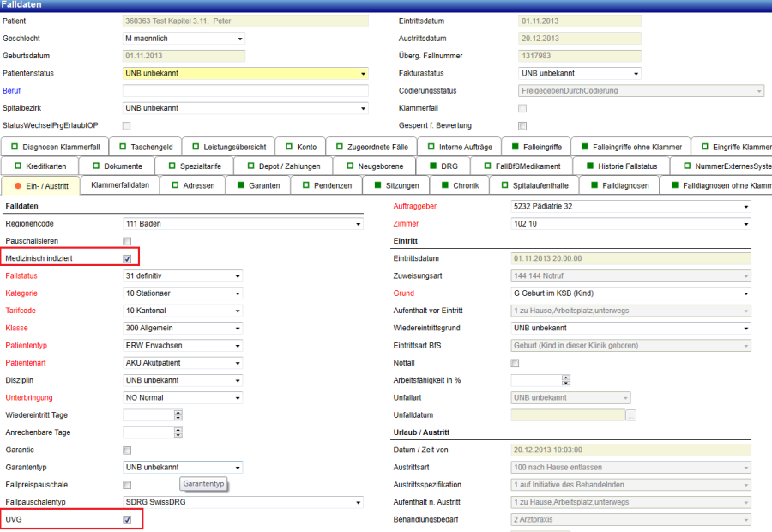This screenshot has height=532, width=772.
Task: Open the Kreditkarten tab
Action: click(x=39, y=166)
